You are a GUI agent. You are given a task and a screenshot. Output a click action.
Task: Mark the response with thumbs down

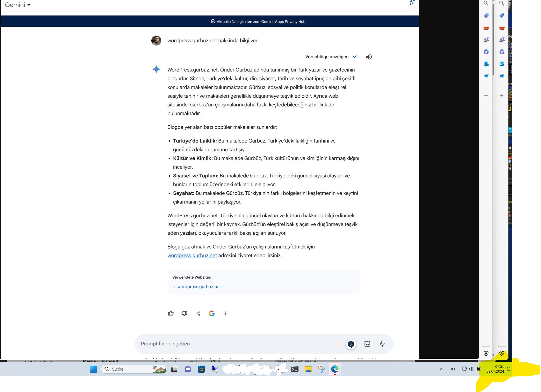click(184, 313)
